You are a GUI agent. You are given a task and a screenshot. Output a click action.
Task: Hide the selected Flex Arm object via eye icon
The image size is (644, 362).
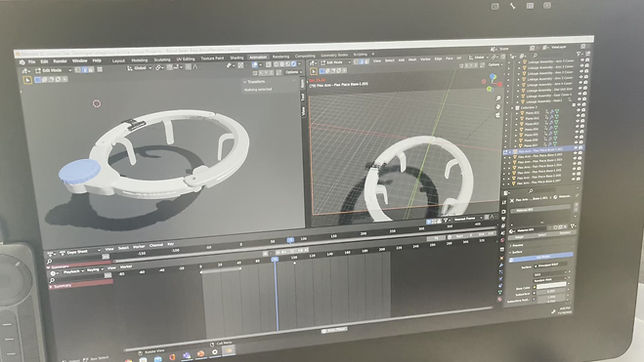pos(576,148)
